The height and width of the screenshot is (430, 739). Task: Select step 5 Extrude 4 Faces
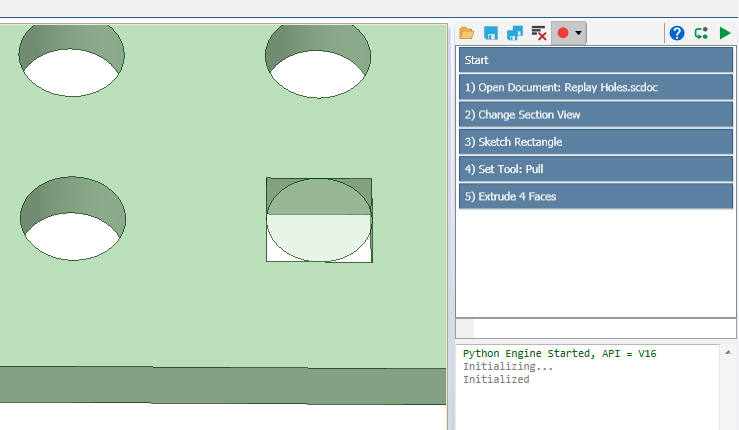click(x=596, y=197)
